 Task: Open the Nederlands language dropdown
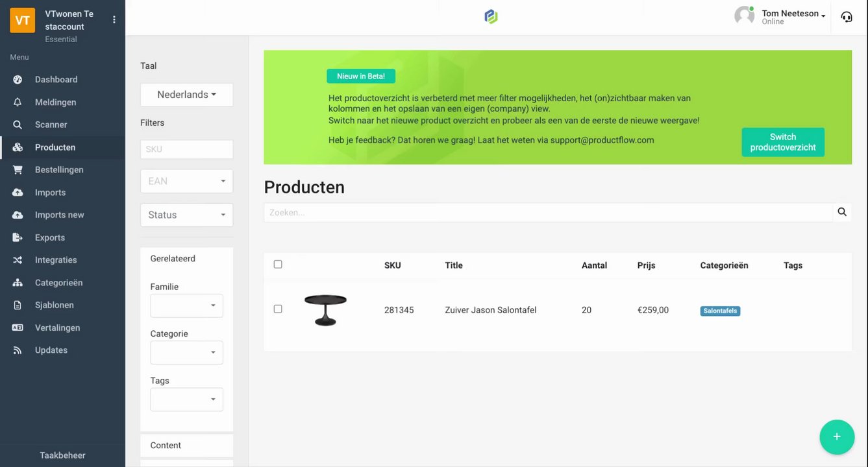(186, 95)
